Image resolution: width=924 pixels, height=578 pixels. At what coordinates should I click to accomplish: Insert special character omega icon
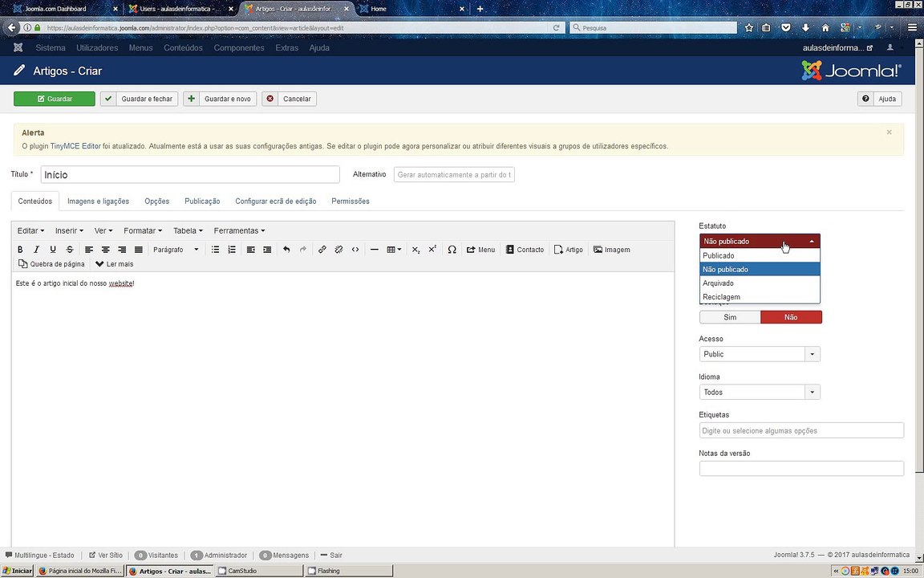tap(452, 250)
